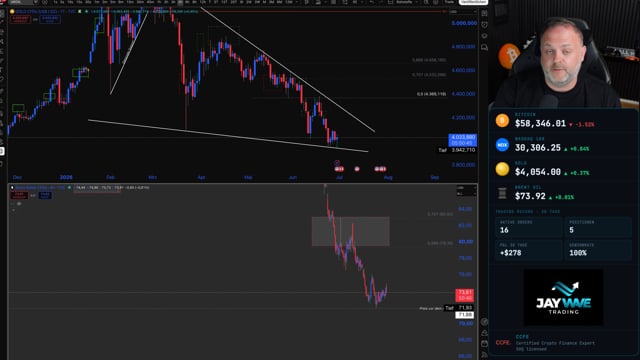Click the blue current price label 4.033,880
640x360 pixels.
(x=462, y=140)
